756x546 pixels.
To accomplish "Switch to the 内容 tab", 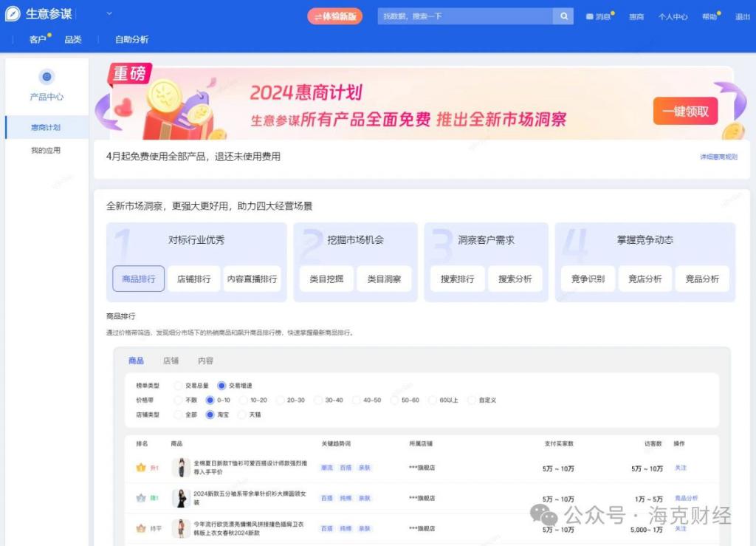I will coord(205,361).
